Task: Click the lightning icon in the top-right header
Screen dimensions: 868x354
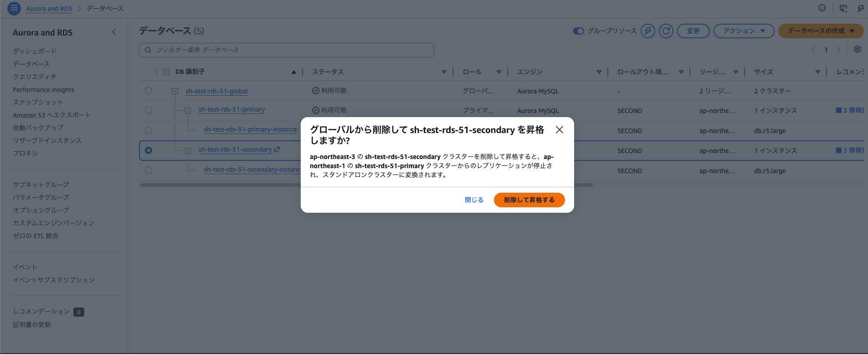Action: point(861,8)
